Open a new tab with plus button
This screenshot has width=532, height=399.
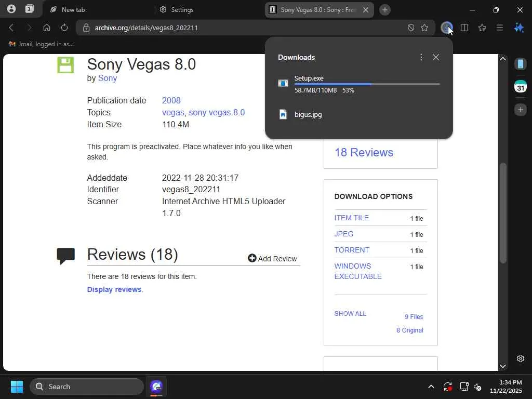coord(385,10)
